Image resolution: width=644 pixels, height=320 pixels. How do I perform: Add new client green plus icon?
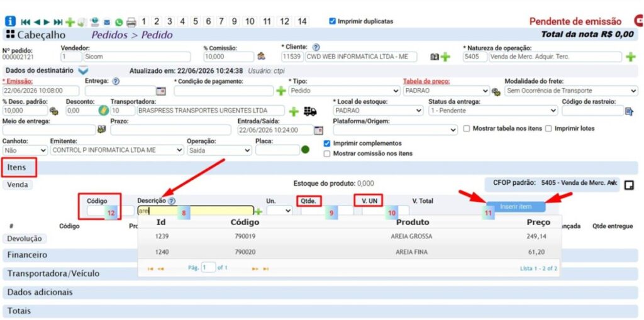pos(445,57)
